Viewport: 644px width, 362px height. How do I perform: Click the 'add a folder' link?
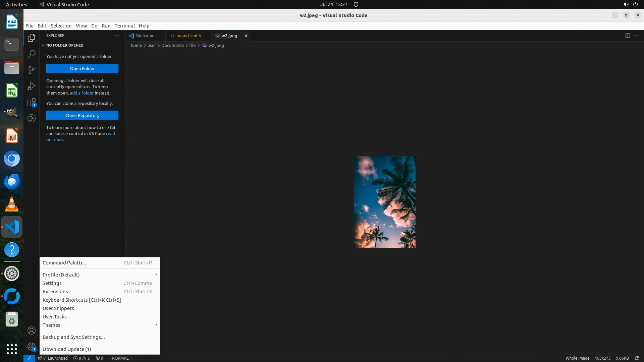click(x=82, y=93)
